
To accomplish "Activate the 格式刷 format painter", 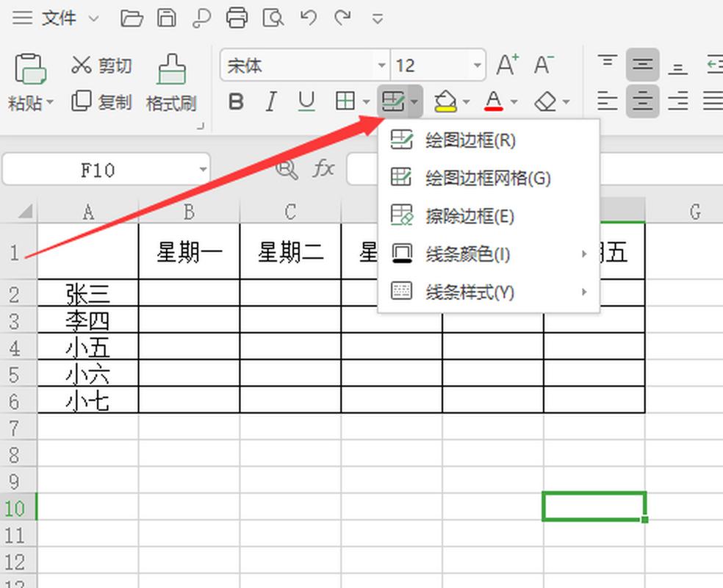I will [x=171, y=83].
